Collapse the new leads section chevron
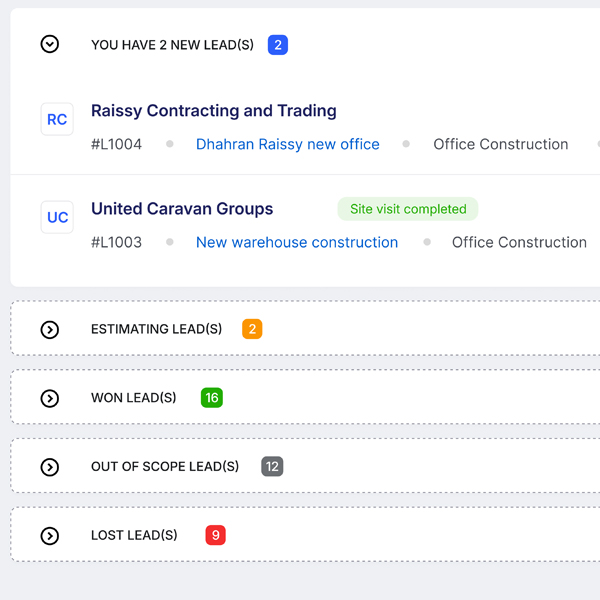Viewport: 600px width, 600px height. [50, 44]
